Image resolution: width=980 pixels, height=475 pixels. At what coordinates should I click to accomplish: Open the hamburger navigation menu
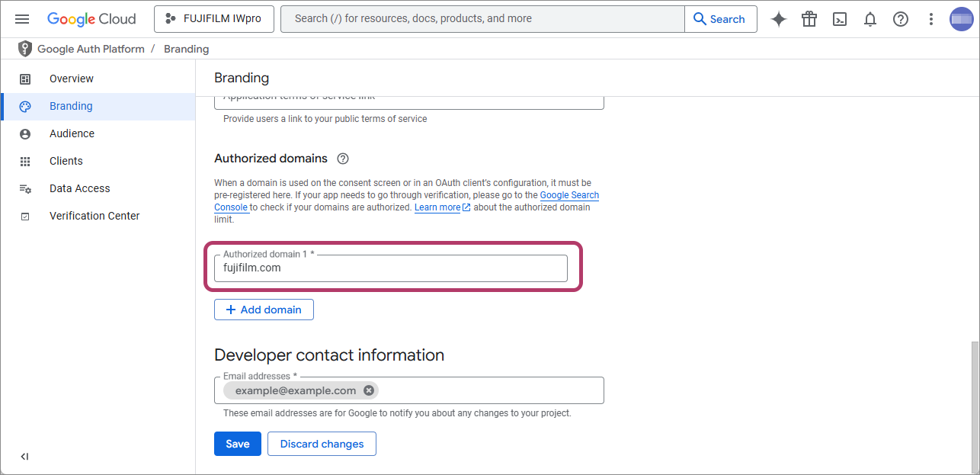point(22,19)
